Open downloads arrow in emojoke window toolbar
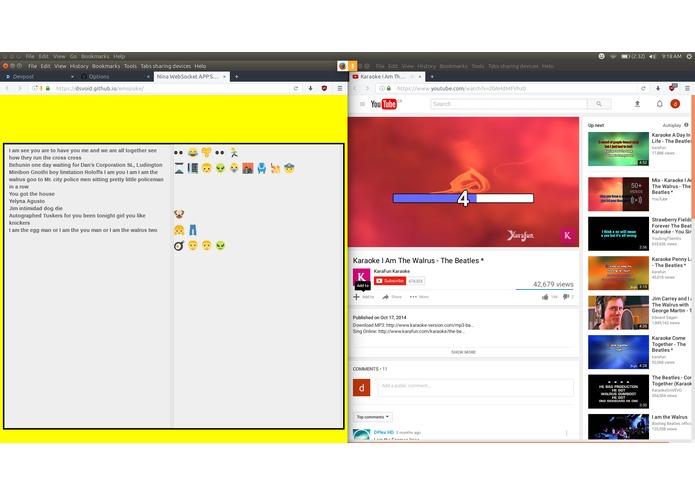This screenshot has height=494, width=695. coord(310,89)
